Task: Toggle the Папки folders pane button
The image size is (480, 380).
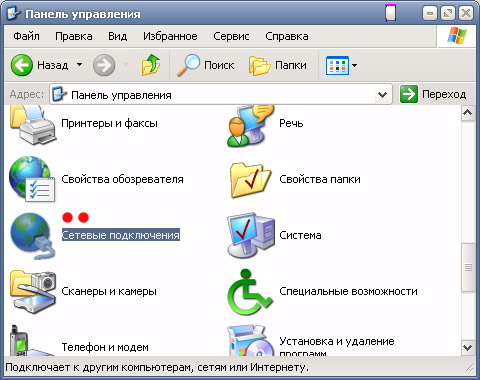Action: coord(278,65)
